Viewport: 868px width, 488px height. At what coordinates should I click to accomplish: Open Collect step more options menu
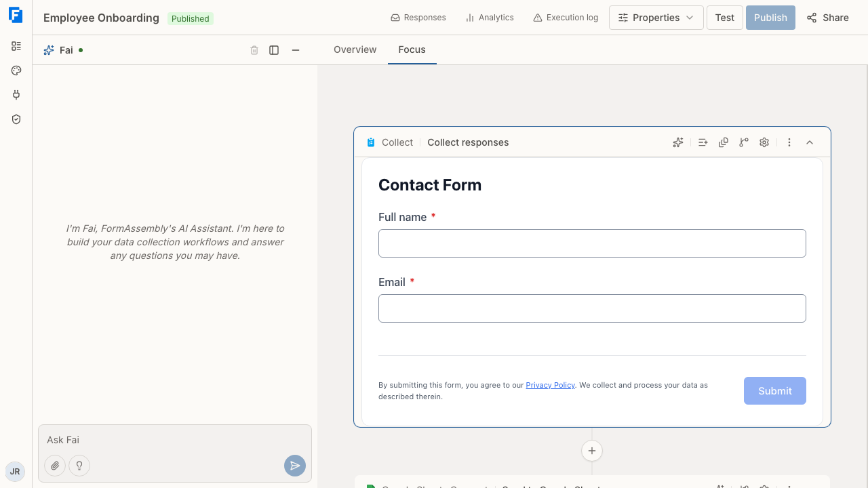pyautogui.click(x=789, y=142)
